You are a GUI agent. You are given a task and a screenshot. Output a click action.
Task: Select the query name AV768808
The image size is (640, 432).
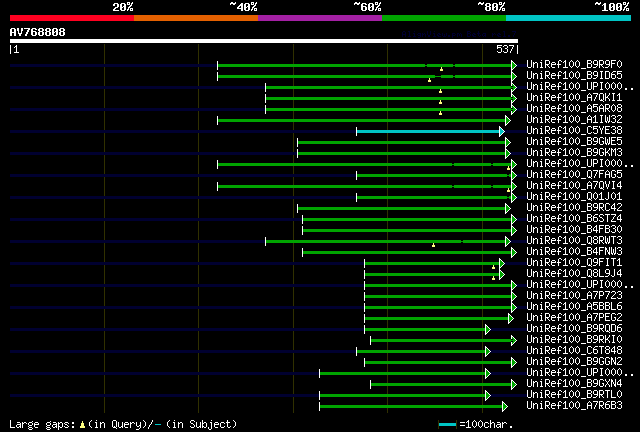tap(38, 32)
